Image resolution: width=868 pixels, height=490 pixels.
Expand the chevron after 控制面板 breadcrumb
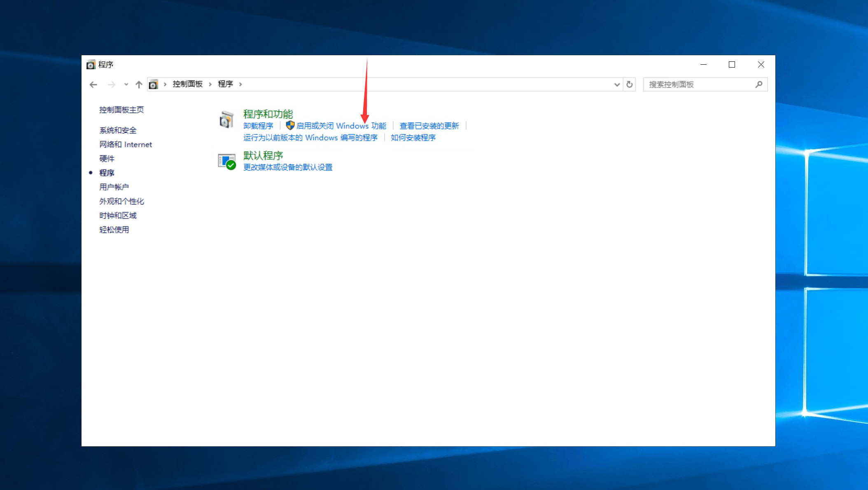point(210,84)
